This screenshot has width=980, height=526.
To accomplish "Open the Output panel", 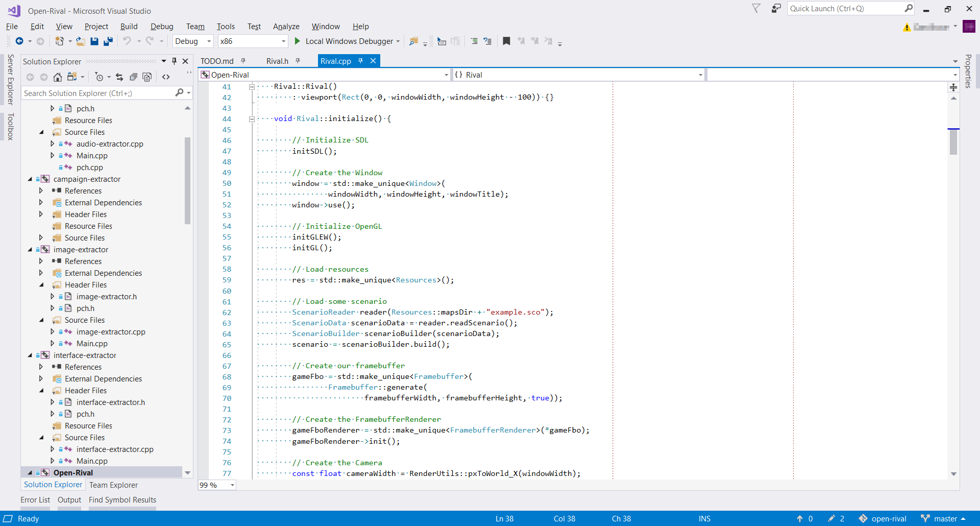I will (69, 500).
